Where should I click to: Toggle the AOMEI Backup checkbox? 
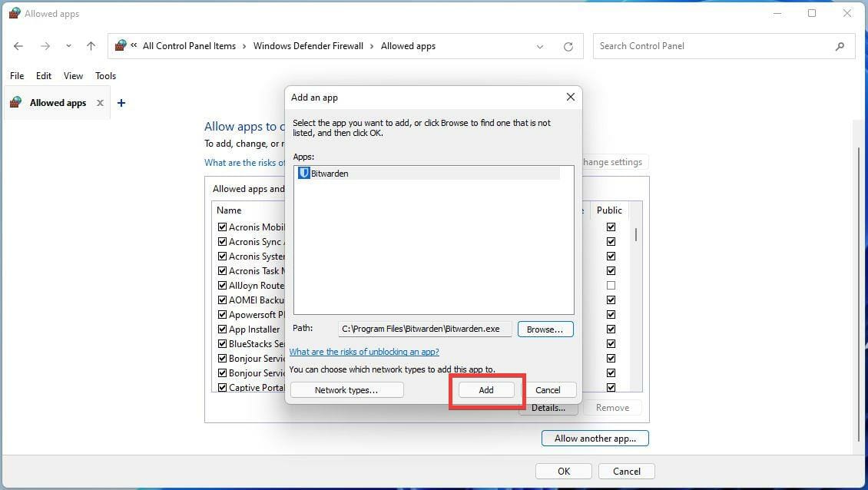pyautogui.click(x=223, y=300)
